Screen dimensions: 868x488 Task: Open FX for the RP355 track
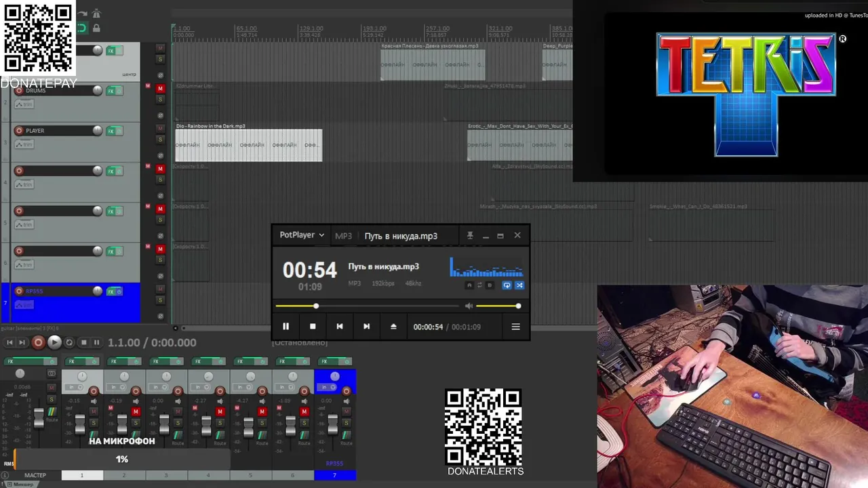coord(111,291)
